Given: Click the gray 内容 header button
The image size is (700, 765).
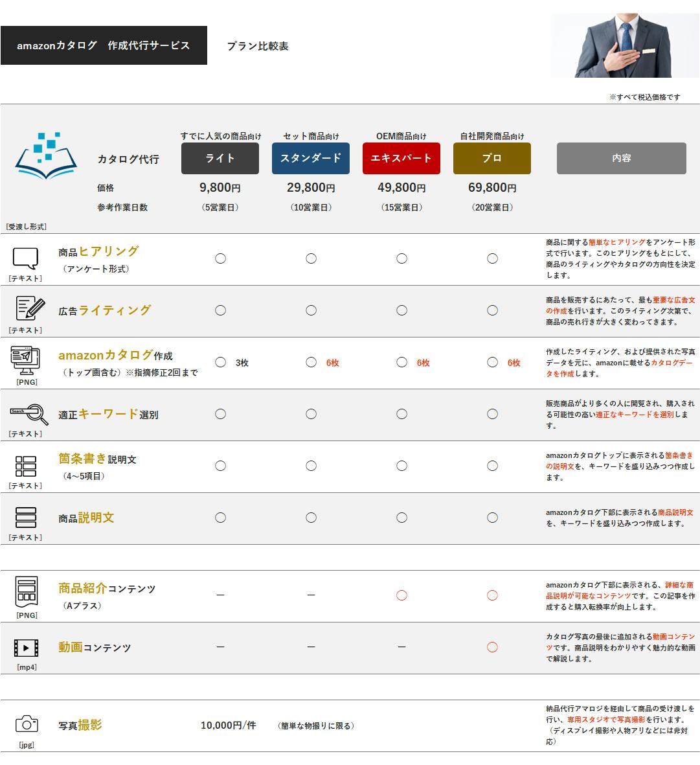Looking at the screenshot, I should (x=621, y=158).
